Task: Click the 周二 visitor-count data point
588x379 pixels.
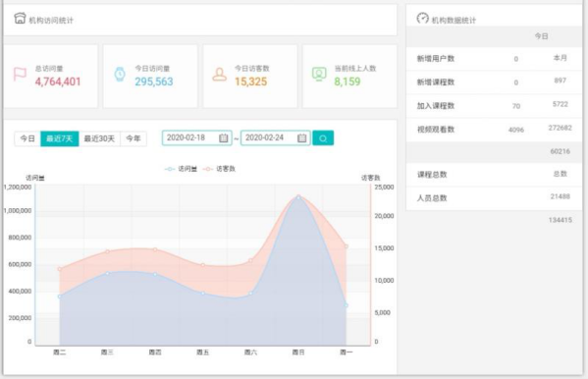Action: 60,269
